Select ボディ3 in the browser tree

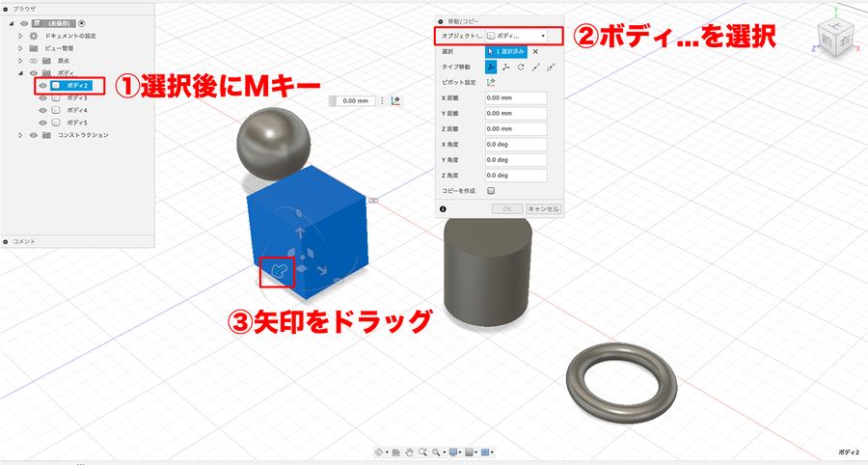[77, 98]
